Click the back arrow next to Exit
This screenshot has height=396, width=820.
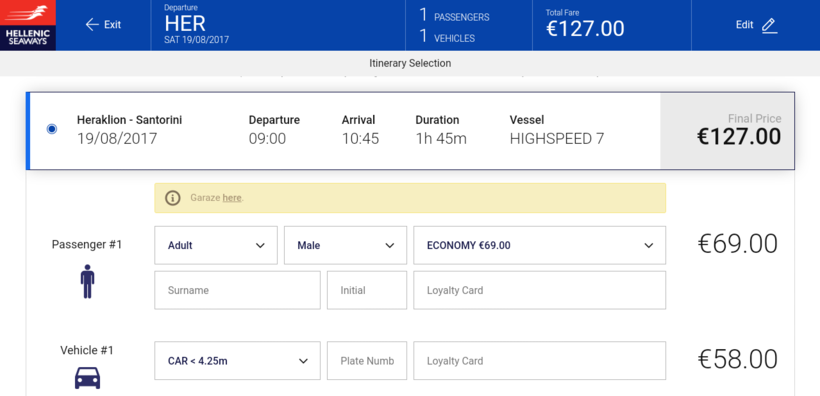(x=92, y=25)
